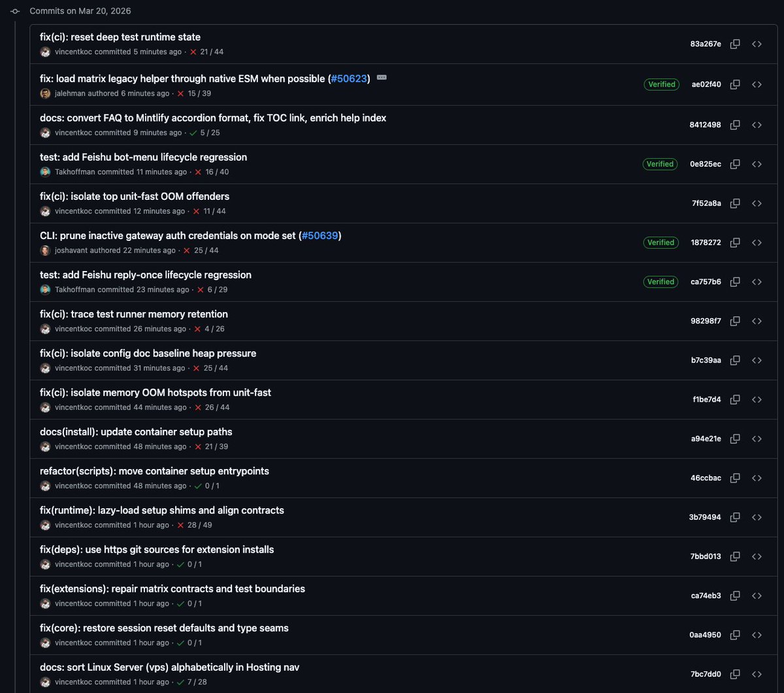Copy full SHA for commit 83a267e
The width and height of the screenshot is (784, 693).
tap(735, 44)
